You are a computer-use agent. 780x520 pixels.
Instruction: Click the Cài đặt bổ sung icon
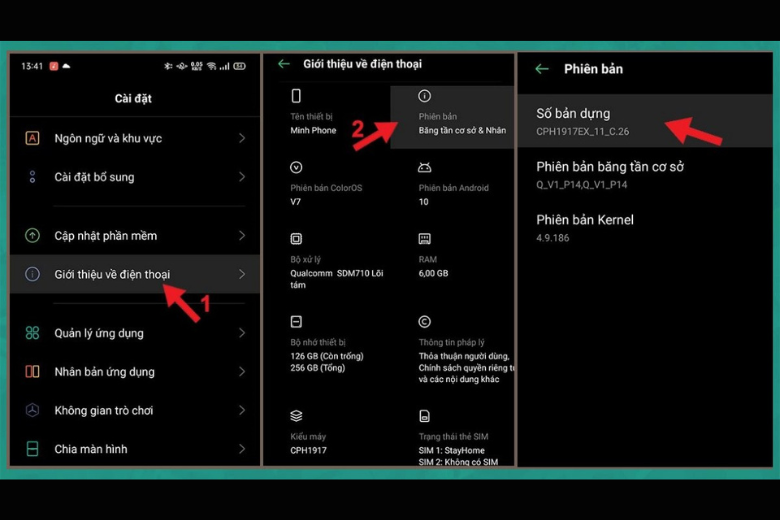(32, 177)
